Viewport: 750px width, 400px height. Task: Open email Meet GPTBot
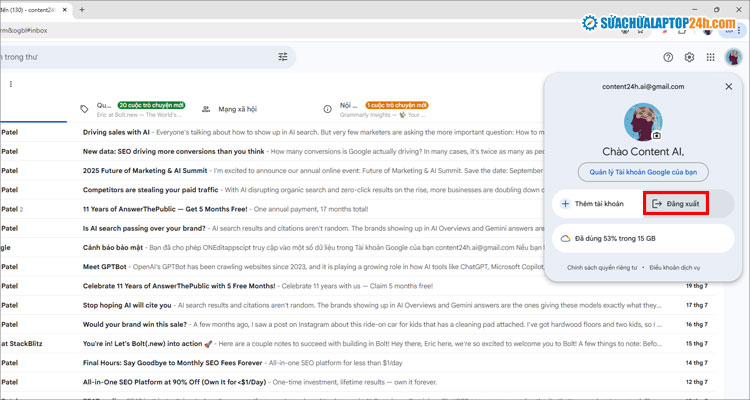tap(313, 267)
